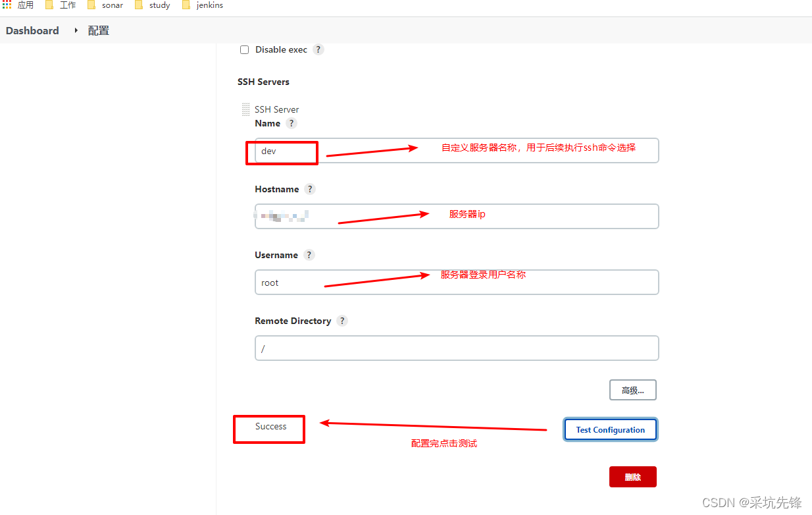Open the help icon next to Disable exec
Viewport: 812px width, 515px height.
tap(318, 49)
